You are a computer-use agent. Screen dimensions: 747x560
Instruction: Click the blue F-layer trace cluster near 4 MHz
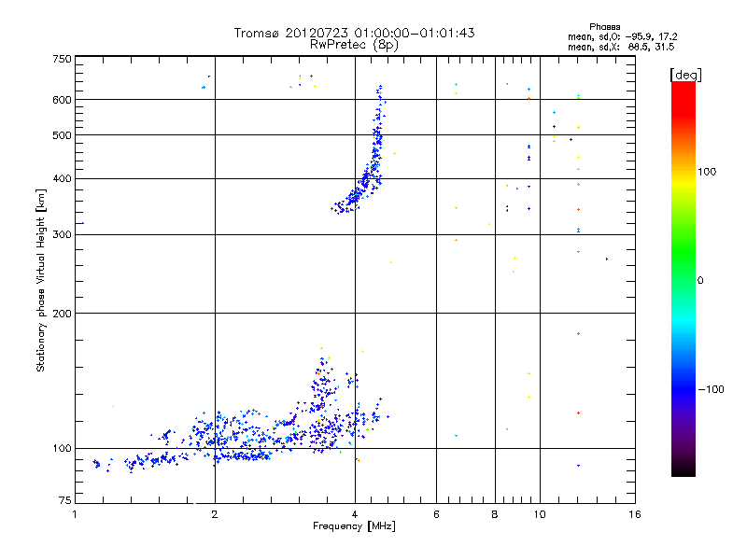click(x=364, y=181)
